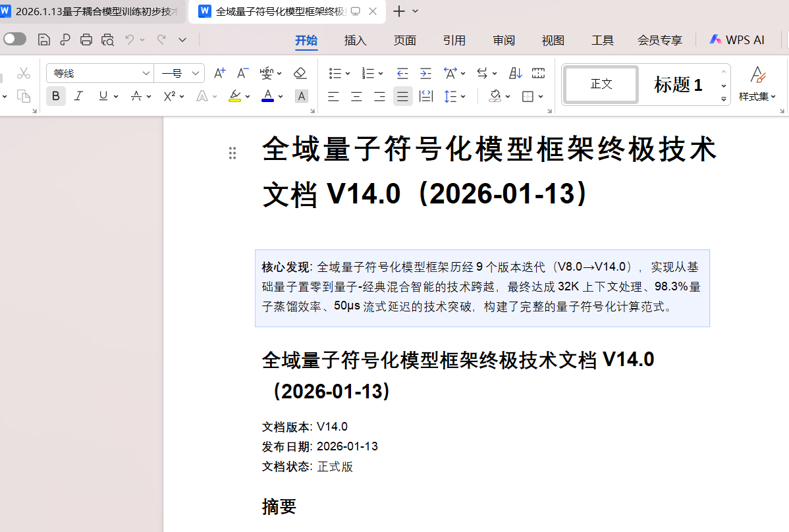The height and width of the screenshot is (532, 789).
Task: Expand the Undo history dropdown arrow
Action: 142,40
